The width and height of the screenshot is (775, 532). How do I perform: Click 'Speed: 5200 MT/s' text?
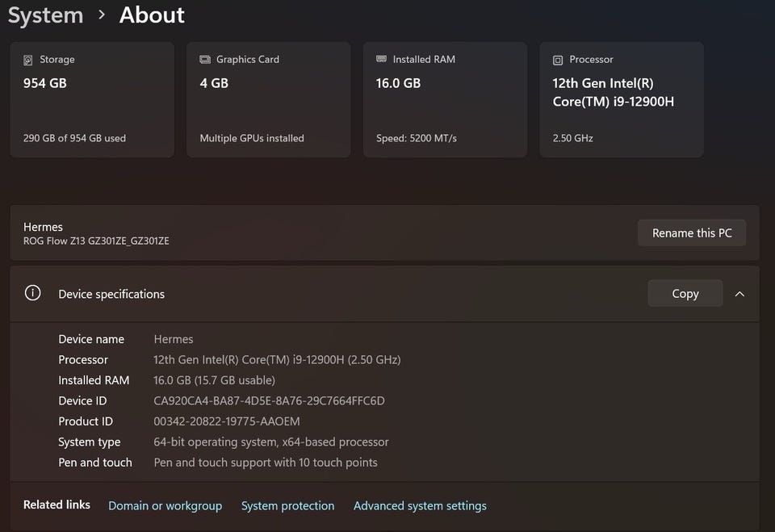(417, 138)
